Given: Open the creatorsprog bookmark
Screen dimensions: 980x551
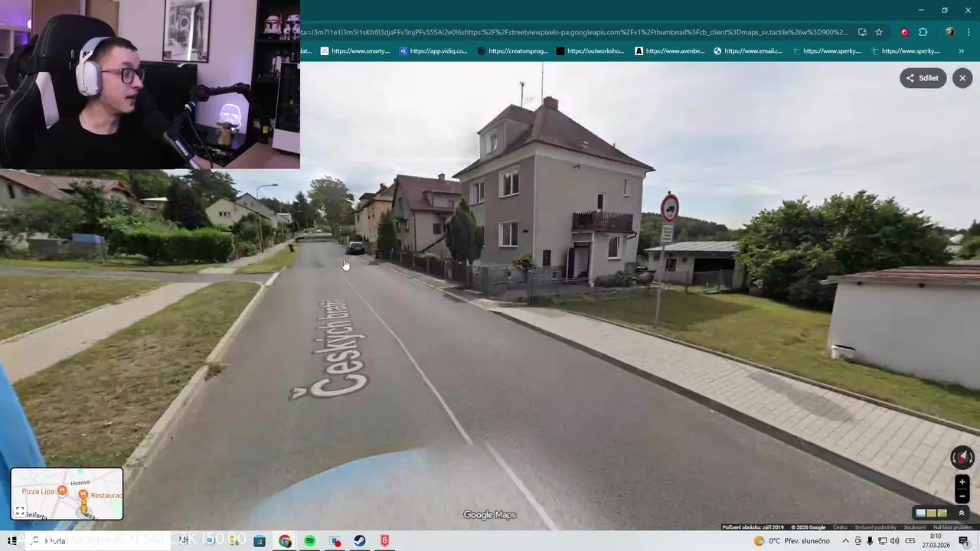Looking at the screenshot, I should (512, 51).
